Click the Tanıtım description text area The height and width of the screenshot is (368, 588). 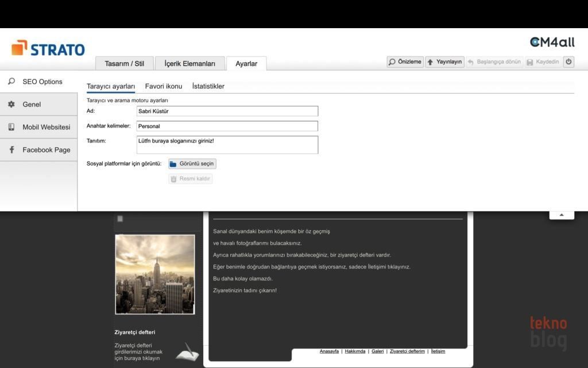pyautogui.click(x=227, y=145)
